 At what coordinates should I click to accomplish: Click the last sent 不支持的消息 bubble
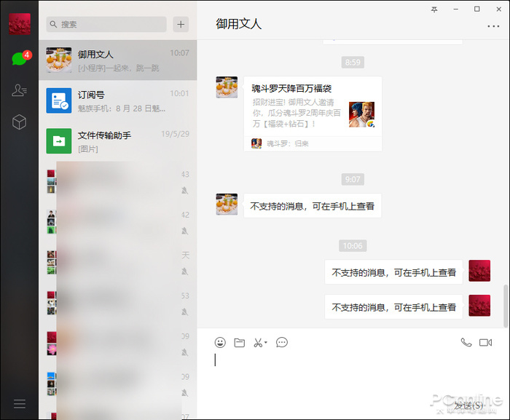pyautogui.click(x=393, y=307)
